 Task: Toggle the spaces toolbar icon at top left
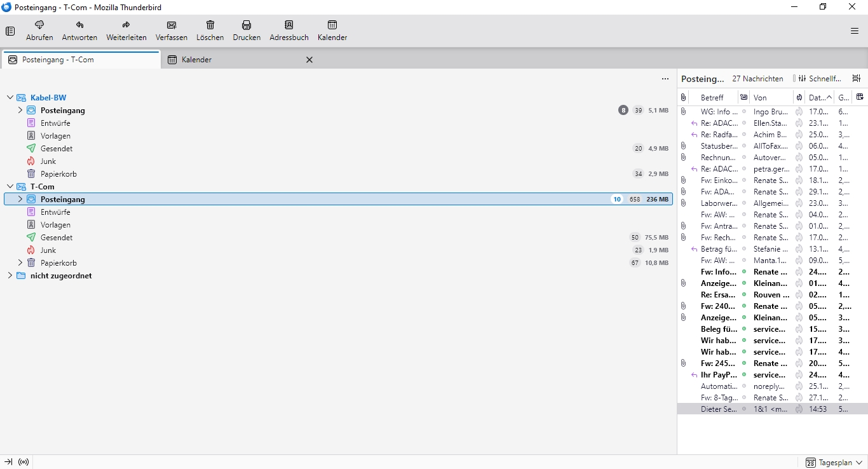10,31
